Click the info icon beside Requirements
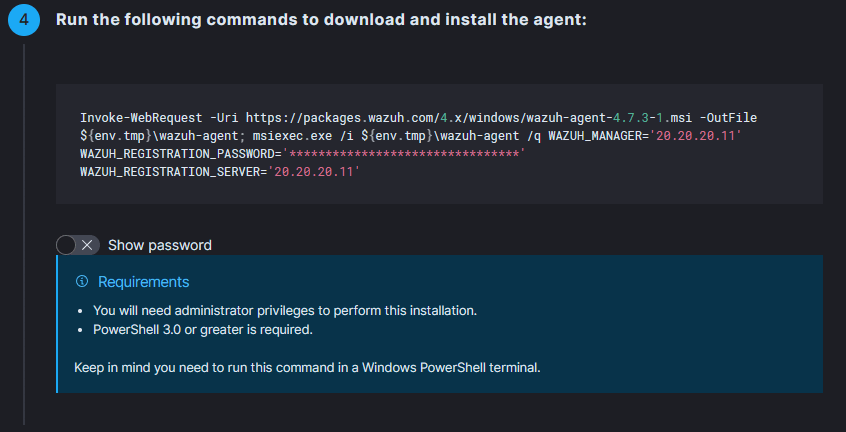 [x=82, y=282]
